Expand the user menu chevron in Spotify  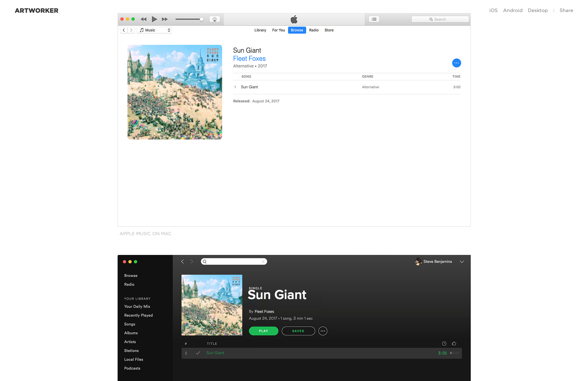point(462,262)
